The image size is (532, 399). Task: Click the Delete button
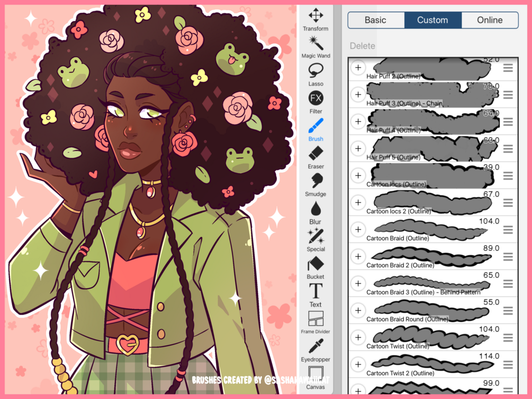pos(363,46)
